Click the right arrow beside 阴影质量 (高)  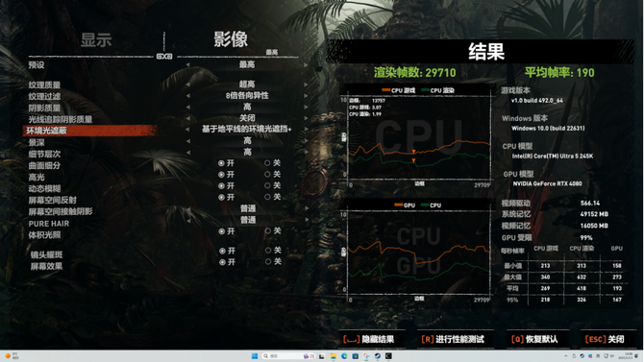pos(306,107)
